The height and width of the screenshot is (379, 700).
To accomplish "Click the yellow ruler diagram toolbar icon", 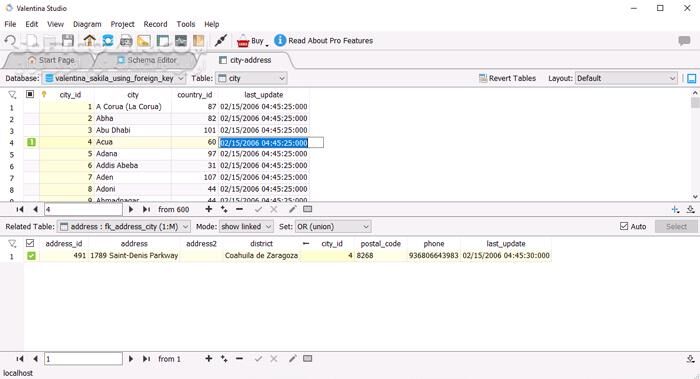I will click(144, 41).
